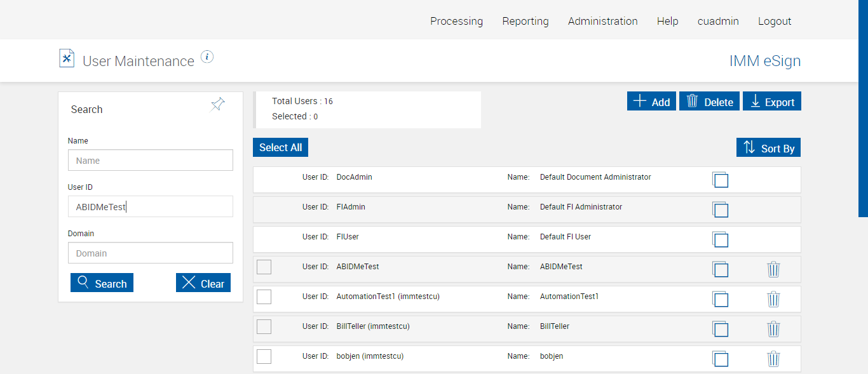Click the blue vertical page scrollbar

863,108
